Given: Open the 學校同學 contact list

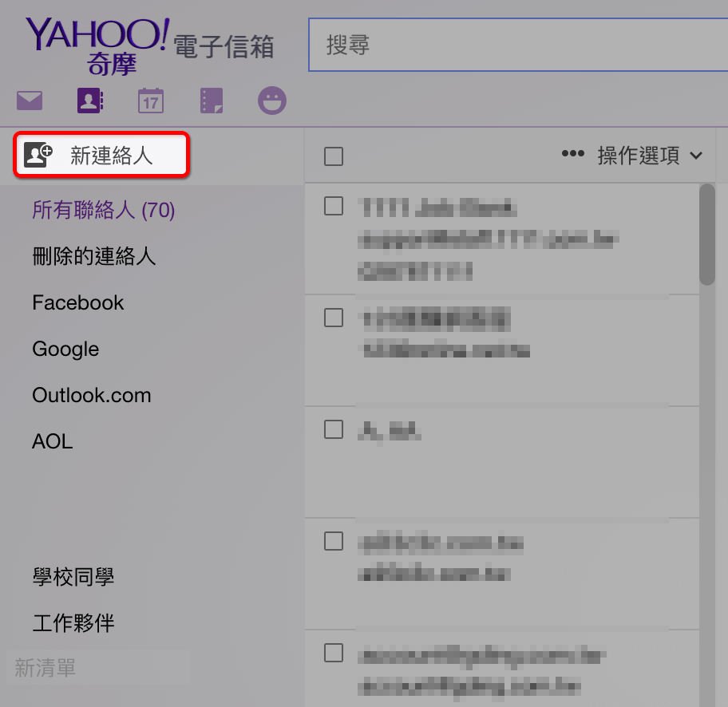Looking at the screenshot, I should [x=73, y=577].
